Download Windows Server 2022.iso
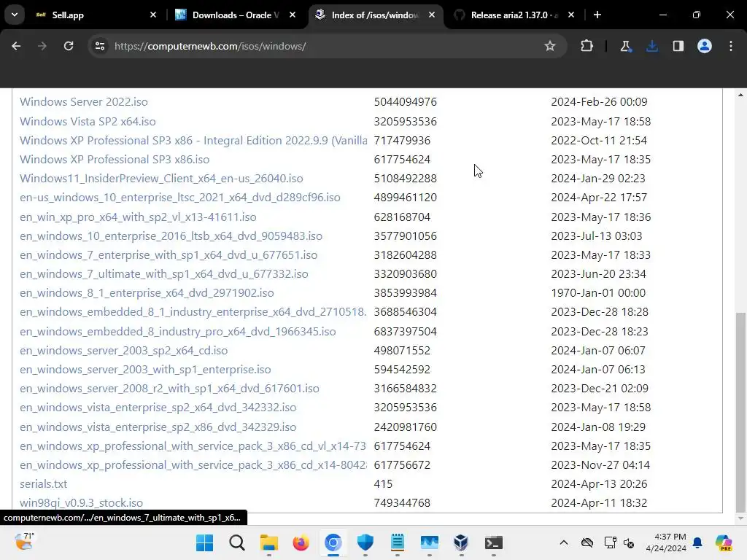Viewport: 747px width, 560px height. pyautogui.click(x=84, y=102)
